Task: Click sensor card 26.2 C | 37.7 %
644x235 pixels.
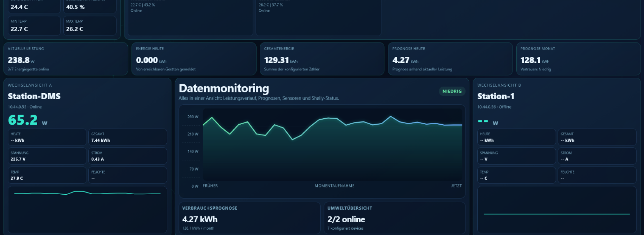Action: (x=318, y=17)
